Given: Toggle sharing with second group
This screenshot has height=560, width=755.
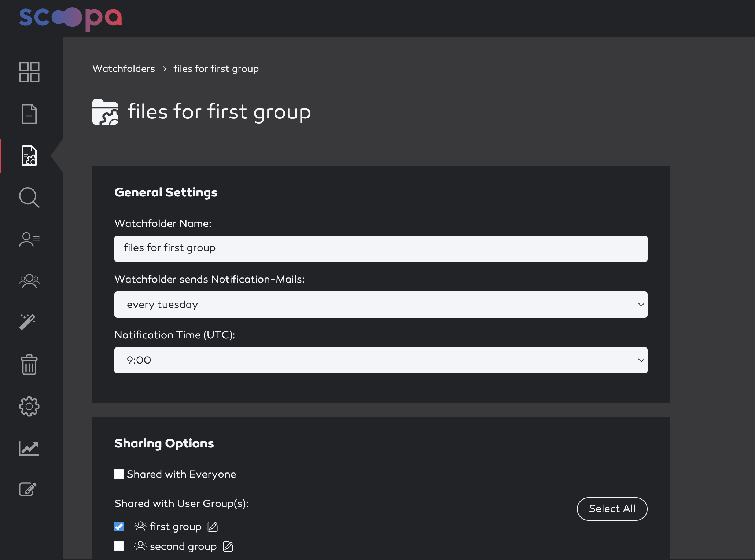Looking at the screenshot, I should tap(119, 546).
